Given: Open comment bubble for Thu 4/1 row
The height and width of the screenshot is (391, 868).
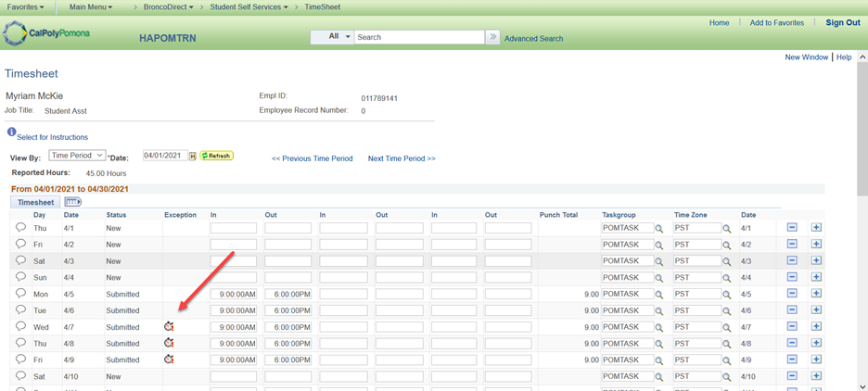Looking at the screenshot, I should pyautogui.click(x=20, y=228).
